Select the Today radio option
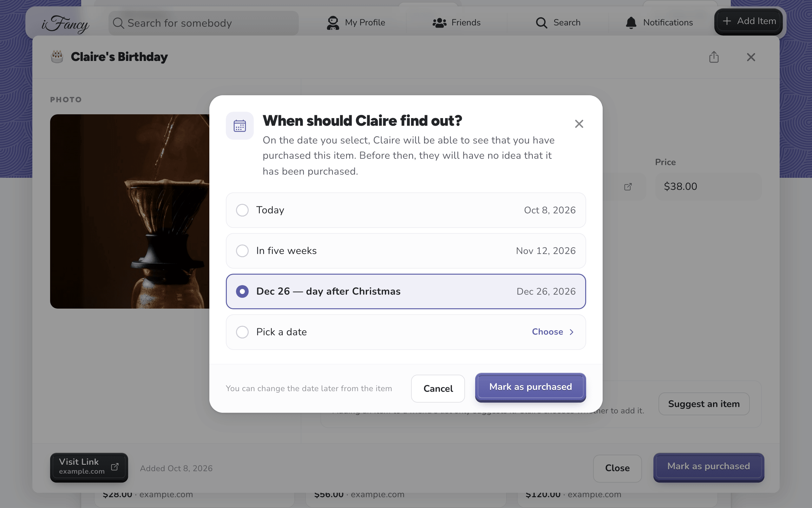The height and width of the screenshot is (508, 812). tap(406, 210)
